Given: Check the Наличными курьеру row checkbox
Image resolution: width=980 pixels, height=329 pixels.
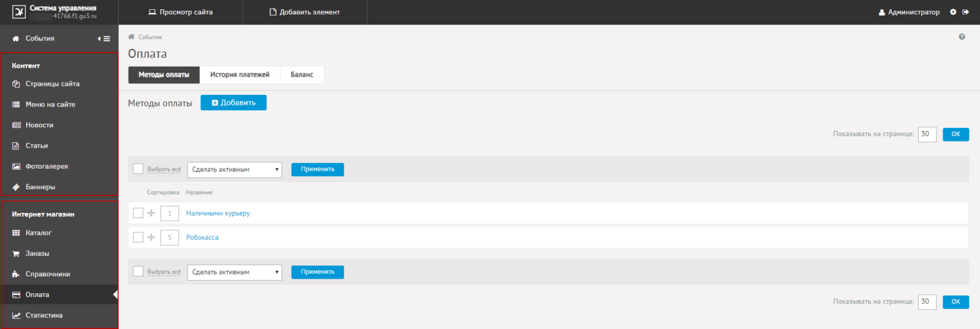Looking at the screenshot, I should tap(138, 213).
